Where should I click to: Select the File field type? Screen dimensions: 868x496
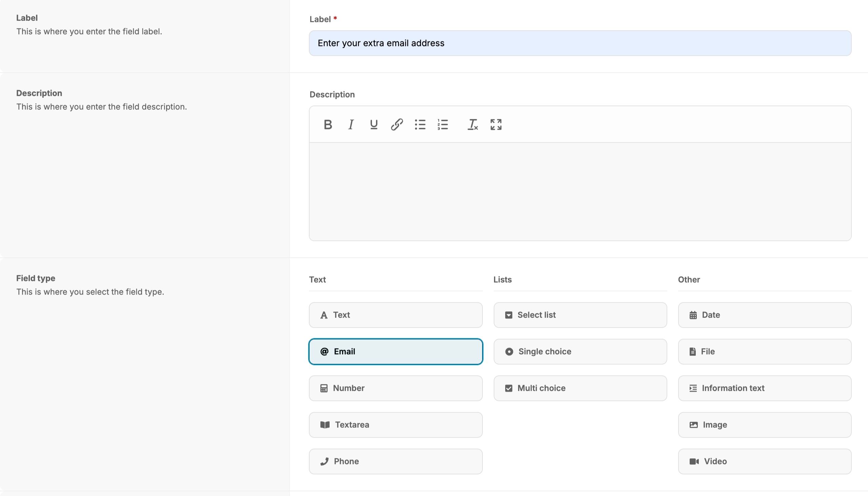[765, 352]
